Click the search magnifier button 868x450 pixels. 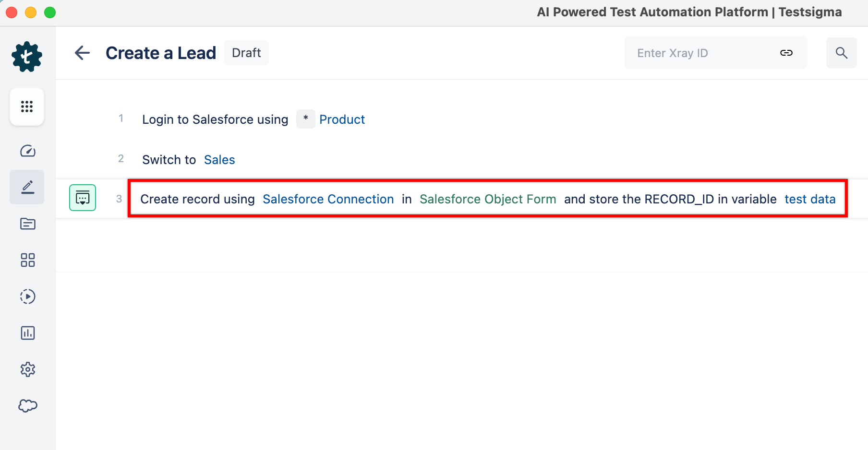click(x=841, y=53)
